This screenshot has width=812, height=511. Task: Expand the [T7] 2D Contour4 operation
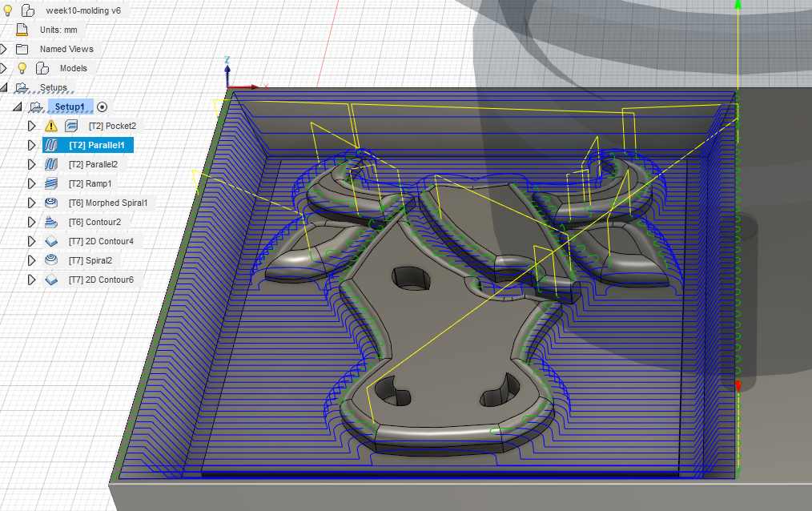(31, 241)
